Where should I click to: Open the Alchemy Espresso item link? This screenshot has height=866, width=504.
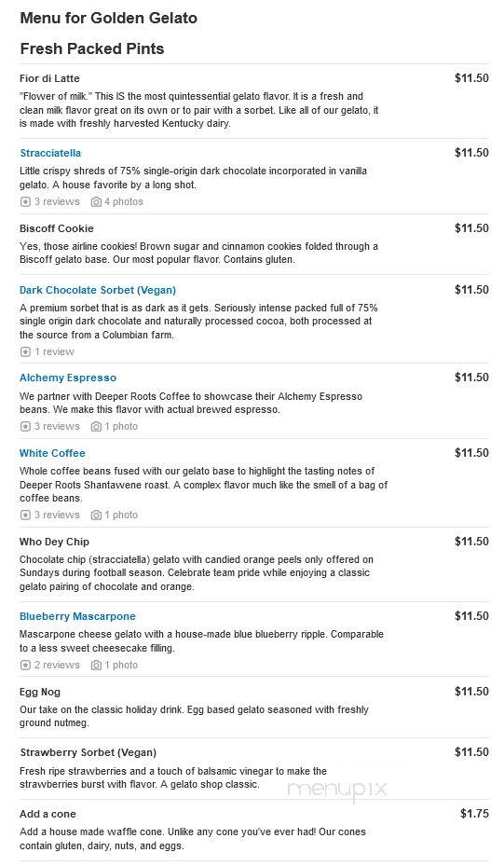click(x=68, y=378)
